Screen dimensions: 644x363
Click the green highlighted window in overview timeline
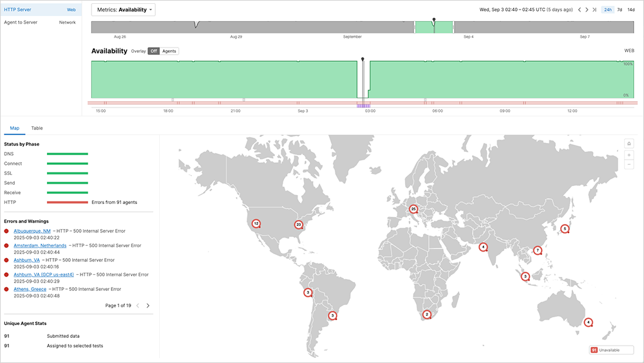pyautogui.click(x=433, y=28)
